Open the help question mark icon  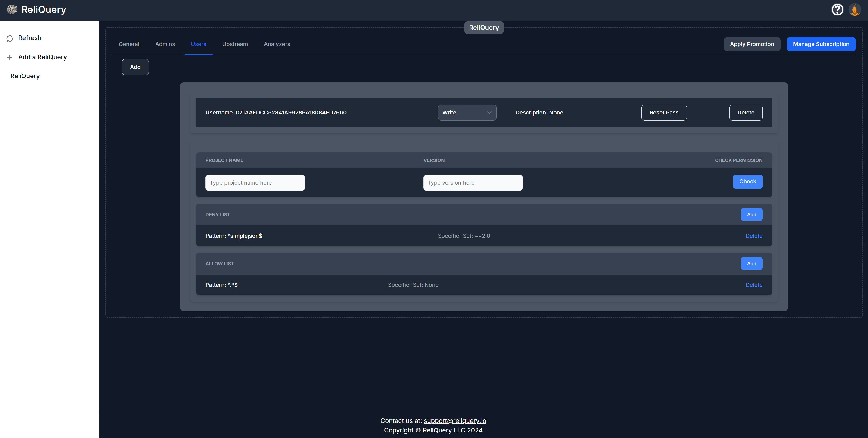[837, 10]
